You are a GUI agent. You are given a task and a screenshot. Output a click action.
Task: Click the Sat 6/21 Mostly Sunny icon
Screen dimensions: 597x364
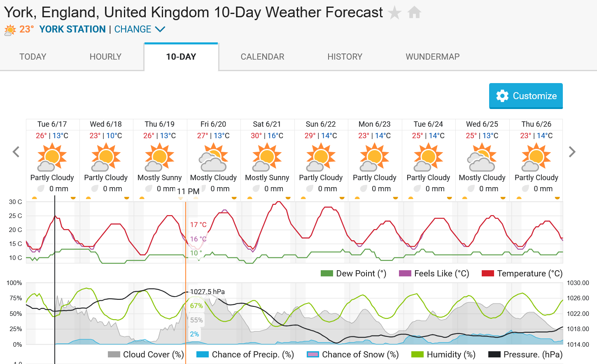click(267, 157)
